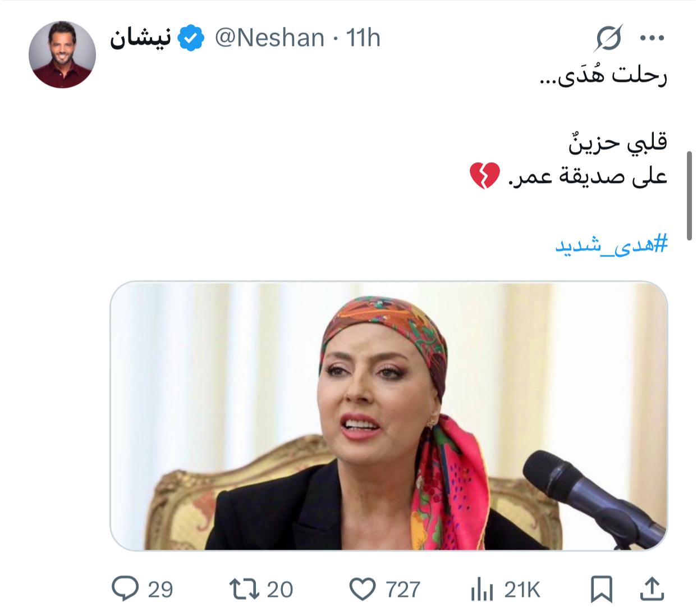The image size is (697, 616).
Task: Click the 29 replies count
Action: point(160,590)
